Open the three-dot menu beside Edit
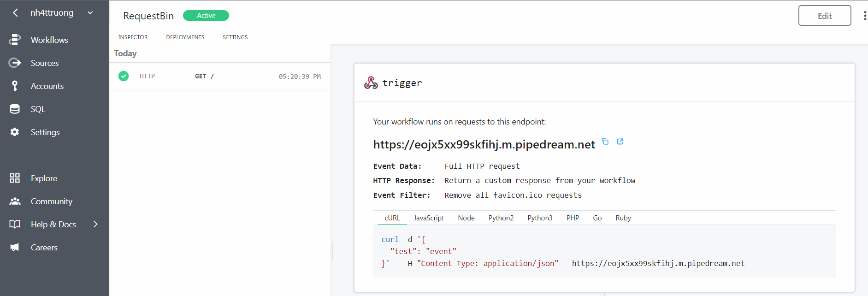This screenshot has height=296, width=868. (864, 16)
